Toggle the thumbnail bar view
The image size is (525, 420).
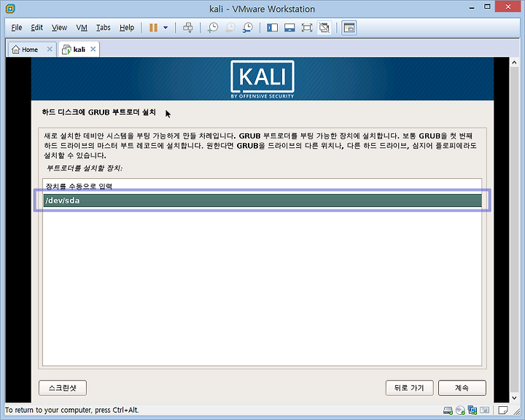point(289,28)
